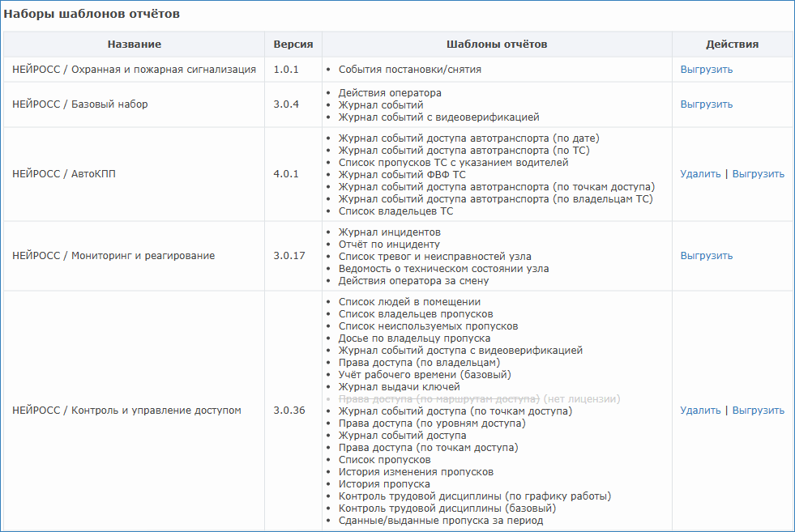Click template Права доступа (по владельцам)
The height and width of the screenshot is (532, 795).
point(419,363)
